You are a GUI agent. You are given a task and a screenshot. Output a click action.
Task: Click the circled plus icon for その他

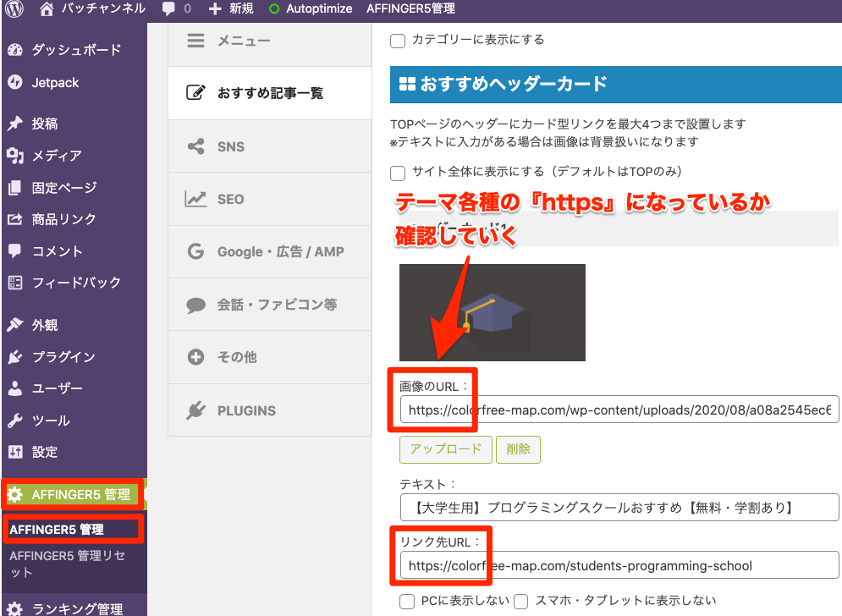195,356
